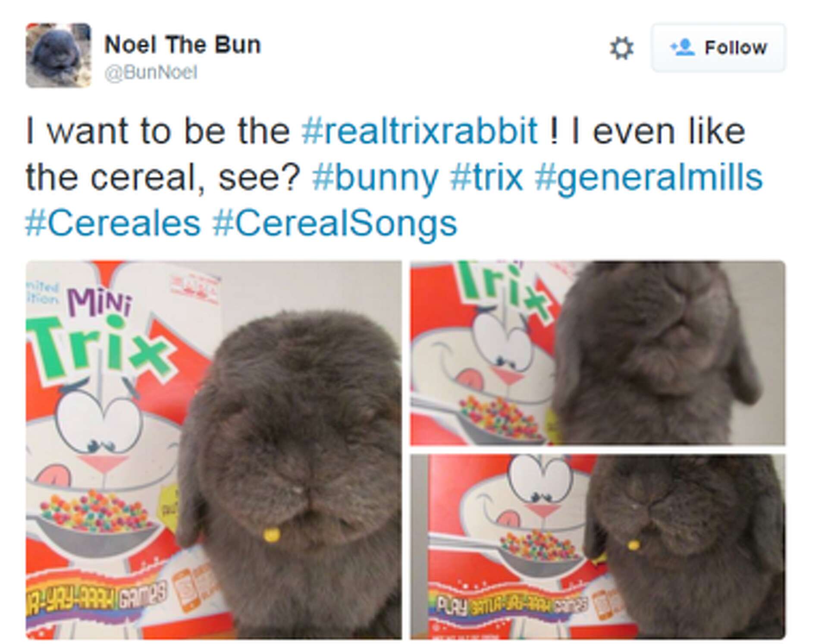Open the #CerealSongs hashtag
The image size is (828, 644).
335,223
